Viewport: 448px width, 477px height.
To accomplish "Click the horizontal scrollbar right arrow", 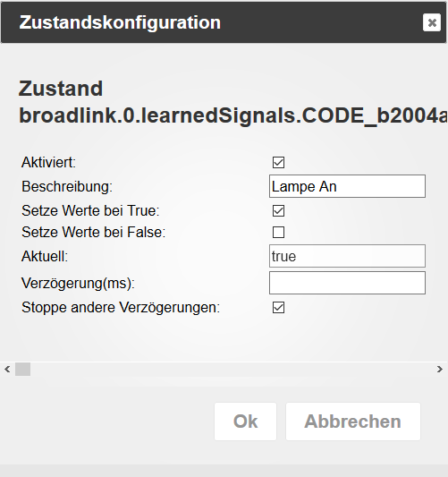I will (x=439, y=370).
